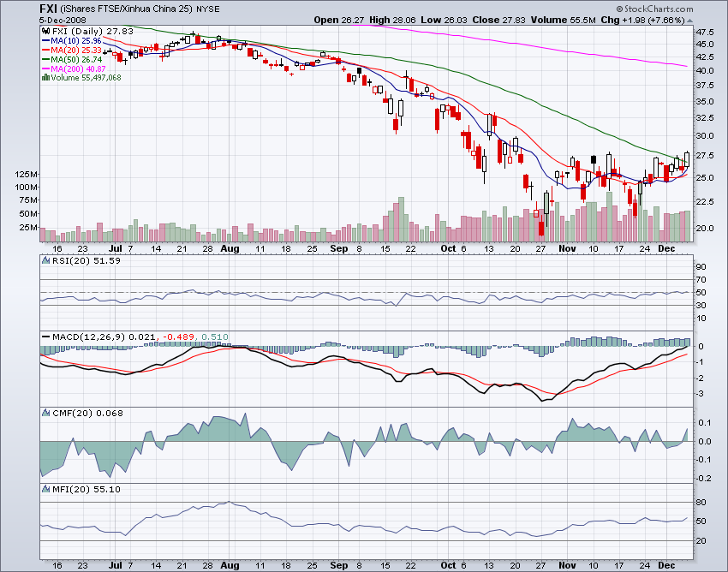Click the 37.5 price axis label
Image resolution: width=728 pixels, height=572 pixels.
click(x=705, y=86)
